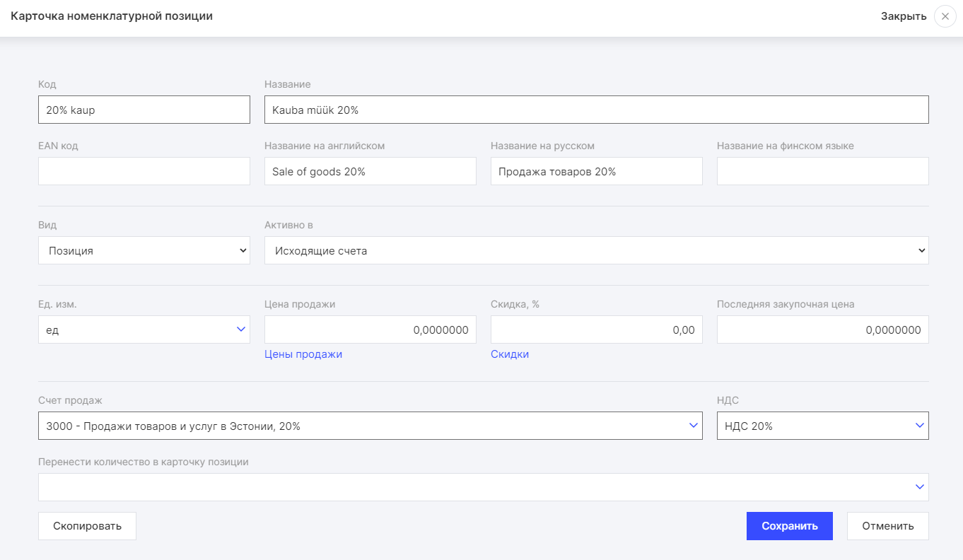Screen dimensions: 963x560
Task: Open the Скидки link
Action: coord(510,354)
